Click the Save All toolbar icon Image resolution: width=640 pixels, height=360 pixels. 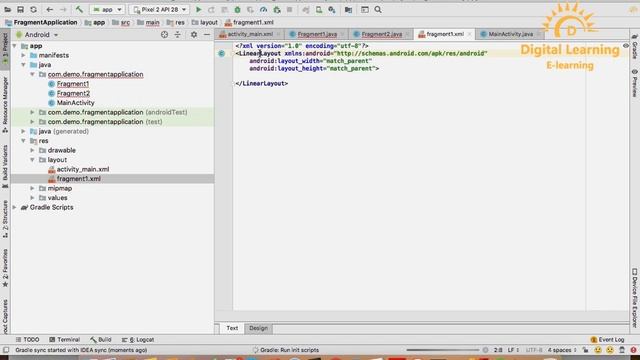[20, 9]
